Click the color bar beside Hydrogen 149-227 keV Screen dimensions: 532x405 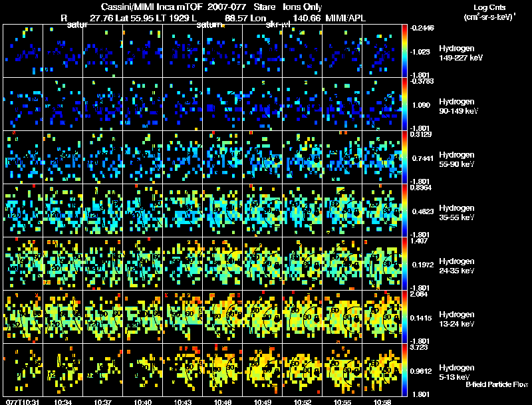click(x=404, y=51)
